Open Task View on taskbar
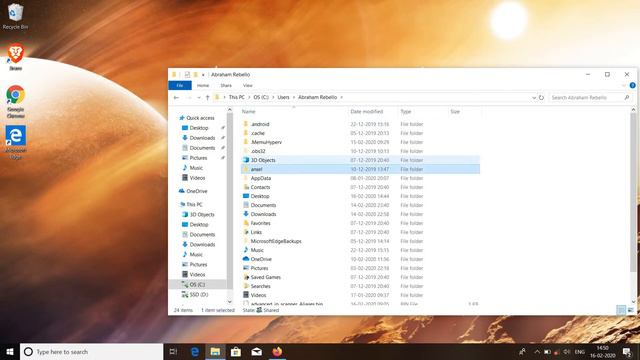 pyautogui.click(x=173, y=351)
